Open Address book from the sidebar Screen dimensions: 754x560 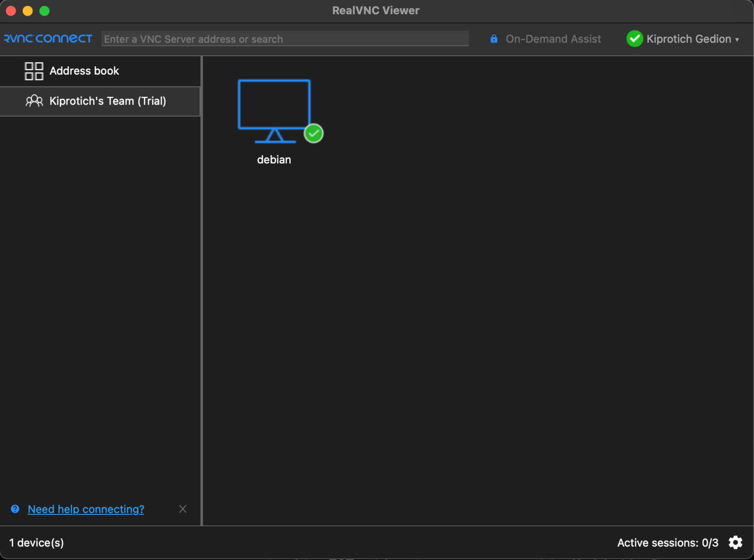(84, 71)
